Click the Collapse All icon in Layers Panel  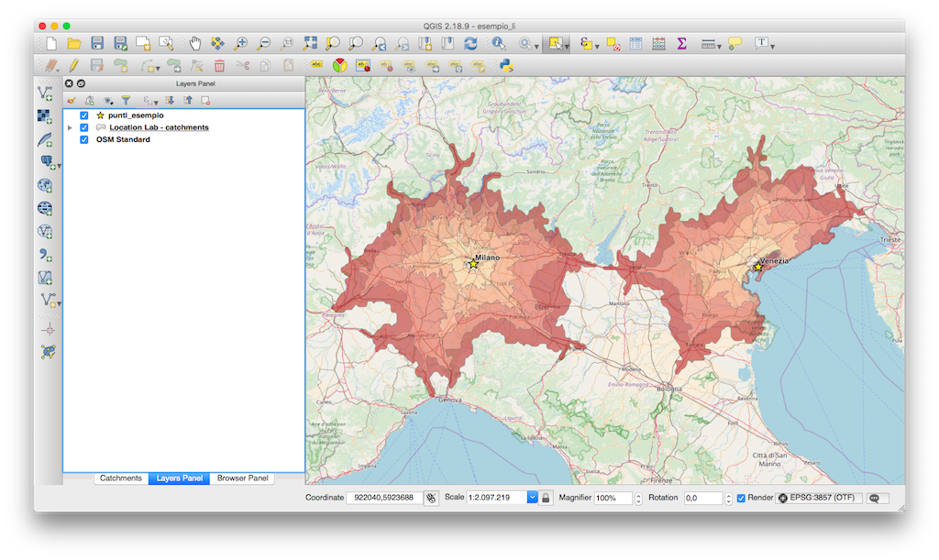click(188, 101)
